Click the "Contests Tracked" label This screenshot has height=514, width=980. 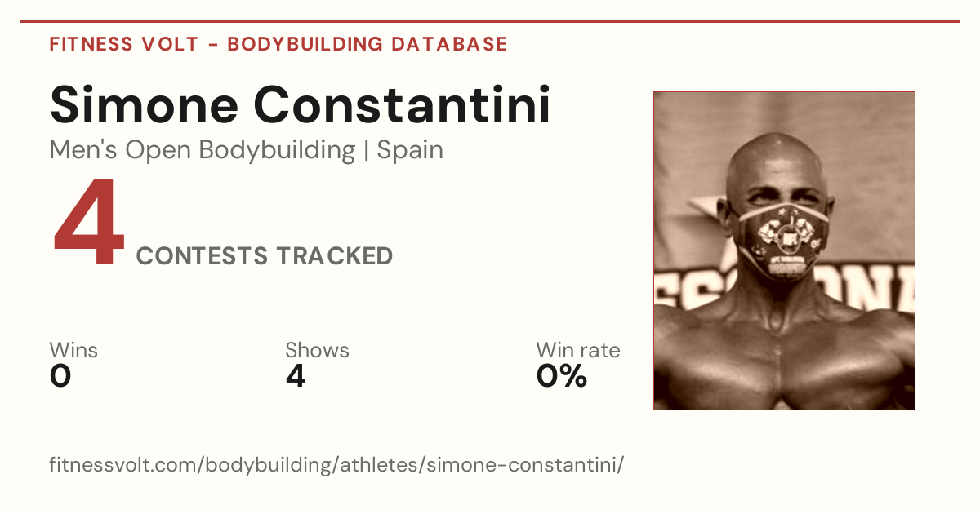tap(265, 256)
